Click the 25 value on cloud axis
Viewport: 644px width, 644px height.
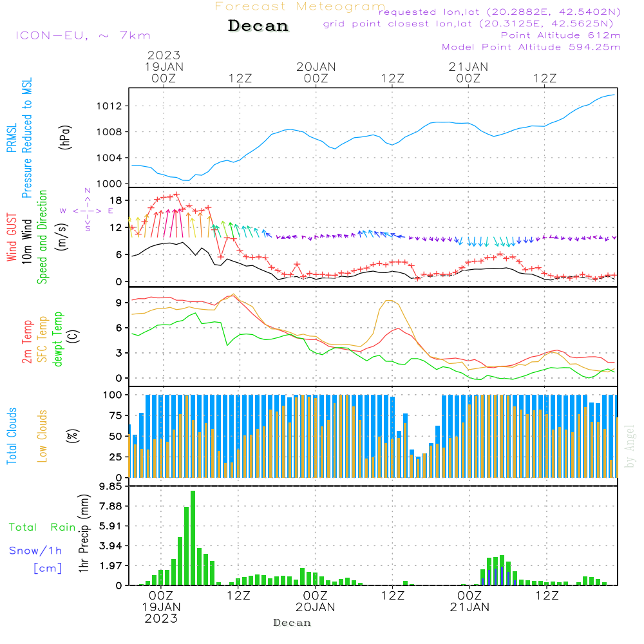pyautogui.click(x=115, y=457)
